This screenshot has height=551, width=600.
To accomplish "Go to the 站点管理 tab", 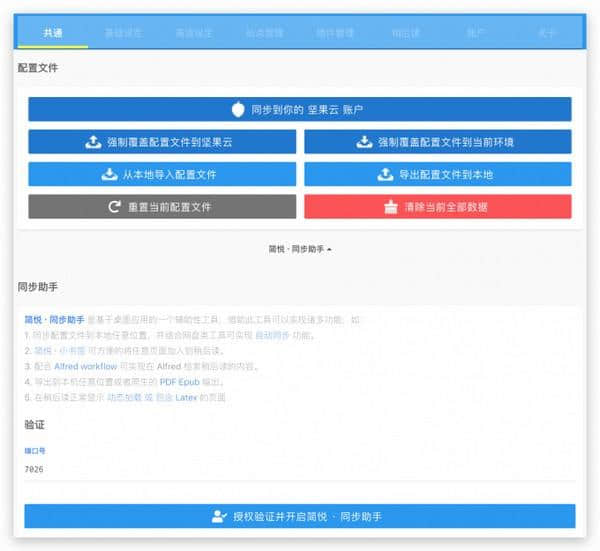I will point(264,33).
